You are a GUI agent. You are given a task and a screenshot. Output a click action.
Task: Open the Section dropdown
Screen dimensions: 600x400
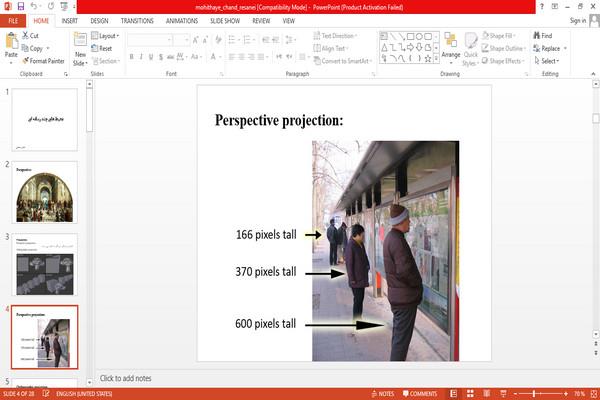click(106, 61)
